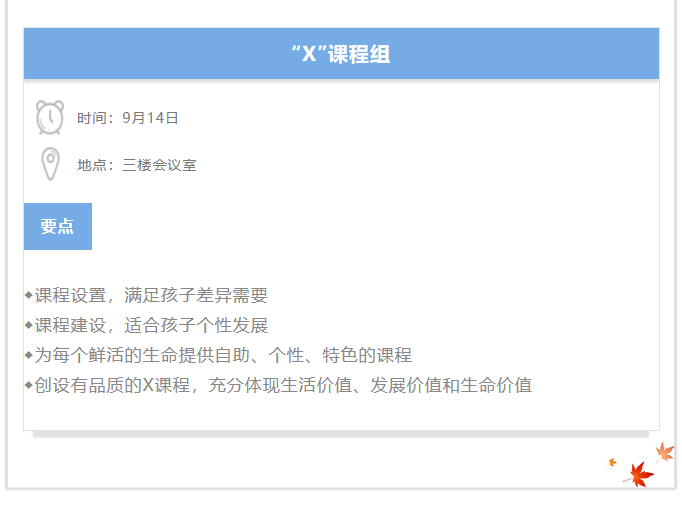682x507 pixels.
Task: Click the orange maple leaf at far right
Action: 665,452
